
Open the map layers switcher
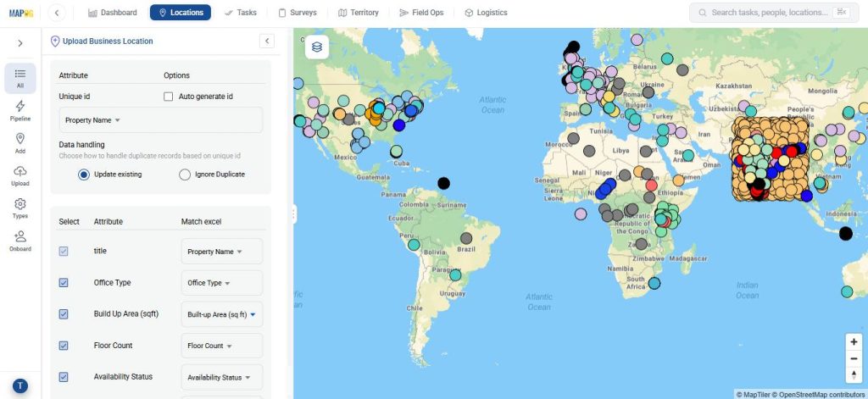pos(317,47)
